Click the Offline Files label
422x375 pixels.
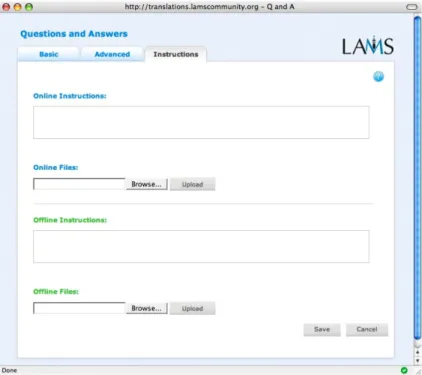[56, 291]
